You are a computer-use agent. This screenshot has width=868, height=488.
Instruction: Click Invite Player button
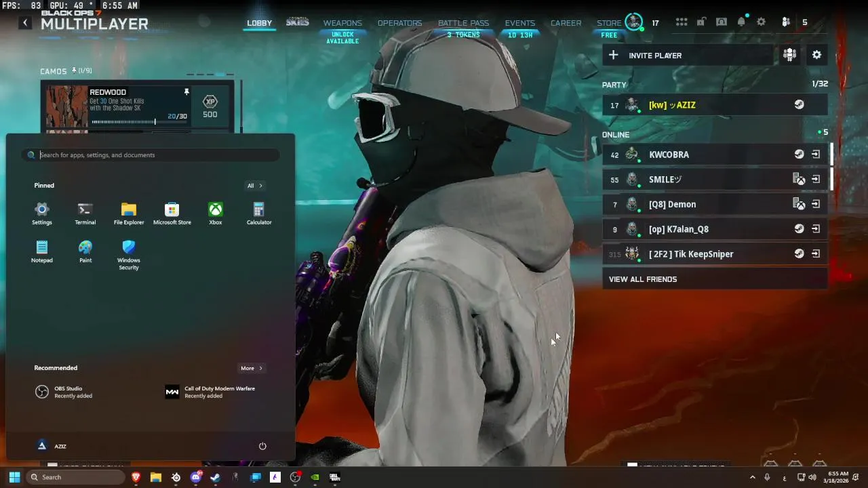point(688,56)
